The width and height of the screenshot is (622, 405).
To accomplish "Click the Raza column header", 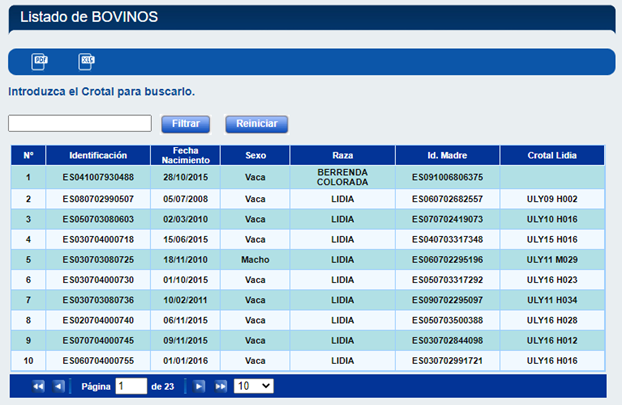I will (343, 156).
